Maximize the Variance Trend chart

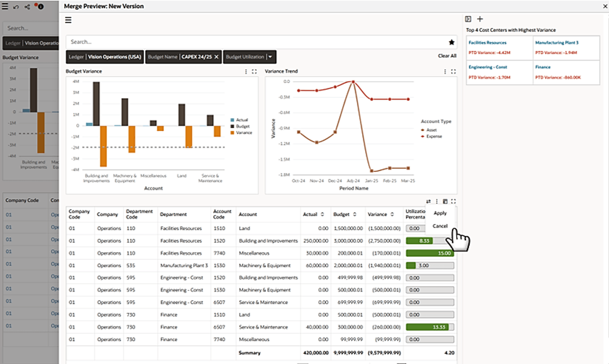click(453, 72)
